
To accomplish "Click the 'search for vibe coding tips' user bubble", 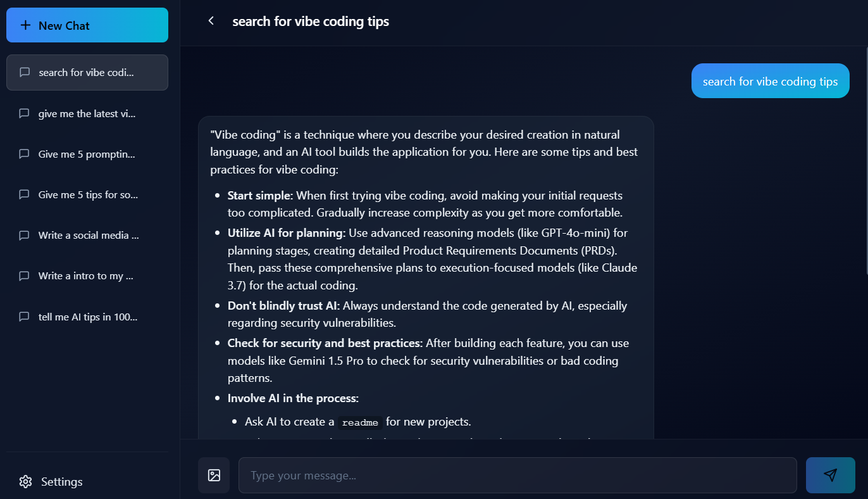I will pyautogui.click(x=770, y=81).
